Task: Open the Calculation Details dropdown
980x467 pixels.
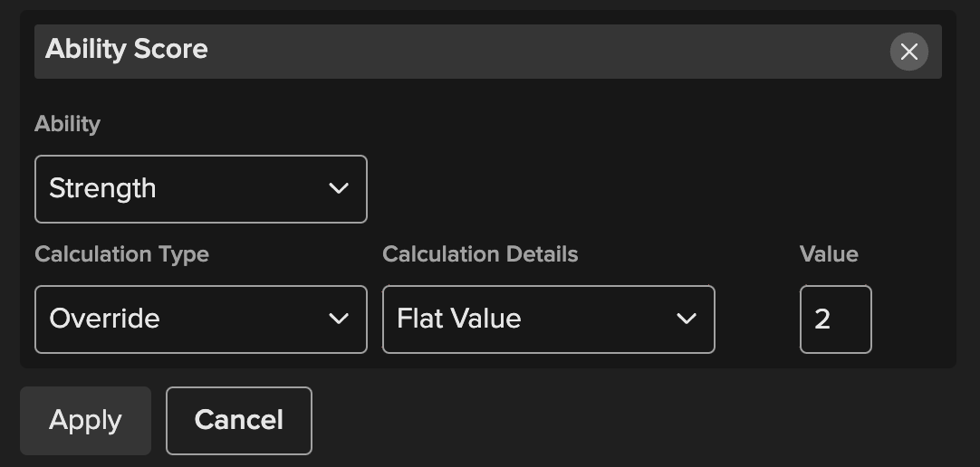Action: pyautogui.click(x=548, y=319)
